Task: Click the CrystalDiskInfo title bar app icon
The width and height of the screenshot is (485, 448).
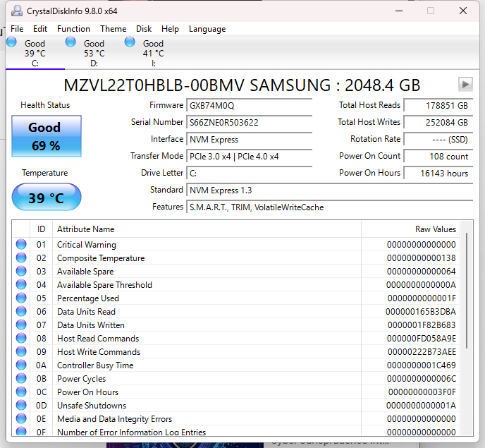Action: click(x=17, y=11)
